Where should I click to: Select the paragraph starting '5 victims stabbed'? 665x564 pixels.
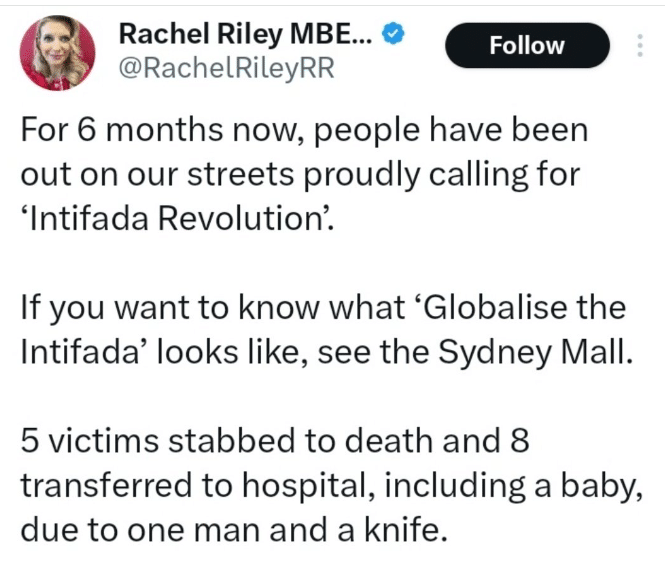click(x=331, y=485)
